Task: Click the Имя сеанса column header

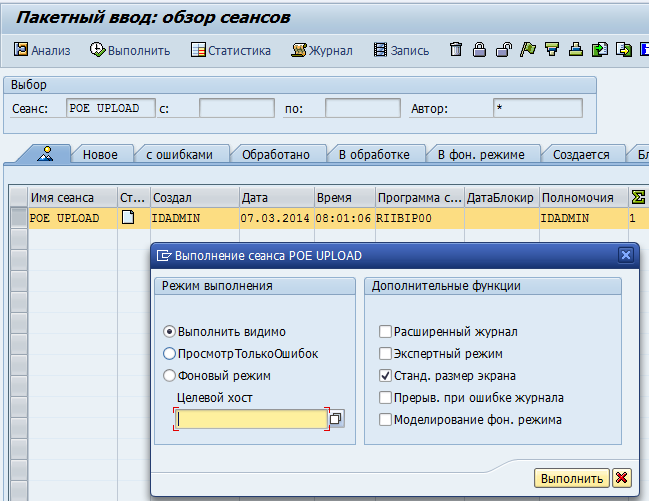Action: (x=72, y=198)
